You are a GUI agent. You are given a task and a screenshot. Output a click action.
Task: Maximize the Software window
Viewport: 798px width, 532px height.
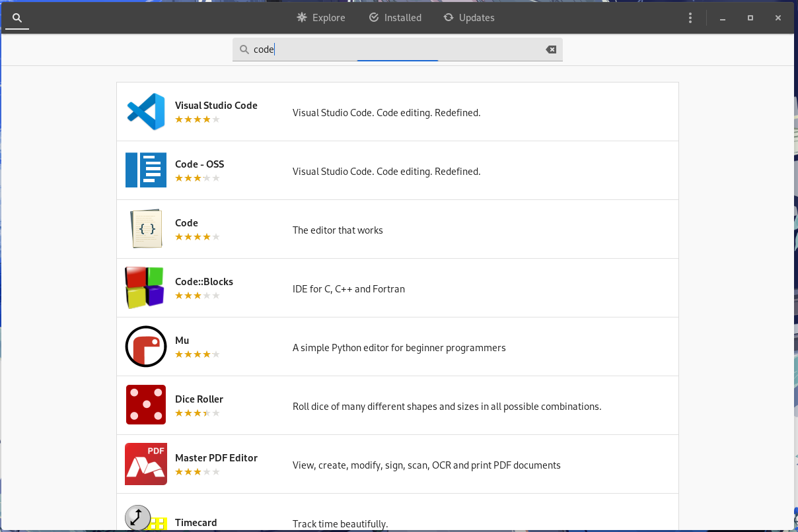750,18
